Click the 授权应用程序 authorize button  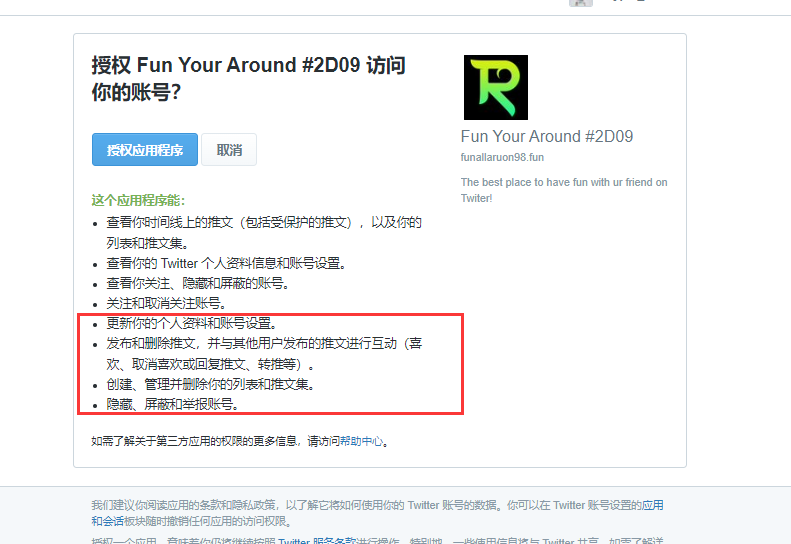(x=145, y=150)
